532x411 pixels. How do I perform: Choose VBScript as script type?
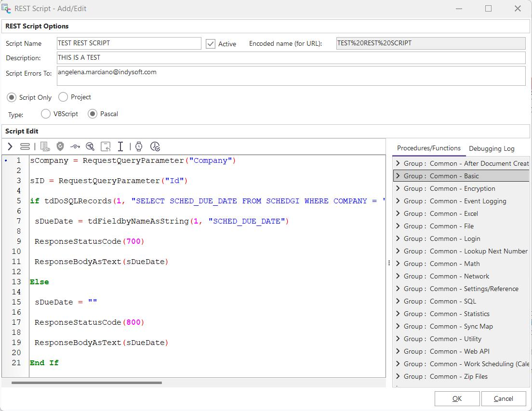pyautogui.click(x=46, y=114)
